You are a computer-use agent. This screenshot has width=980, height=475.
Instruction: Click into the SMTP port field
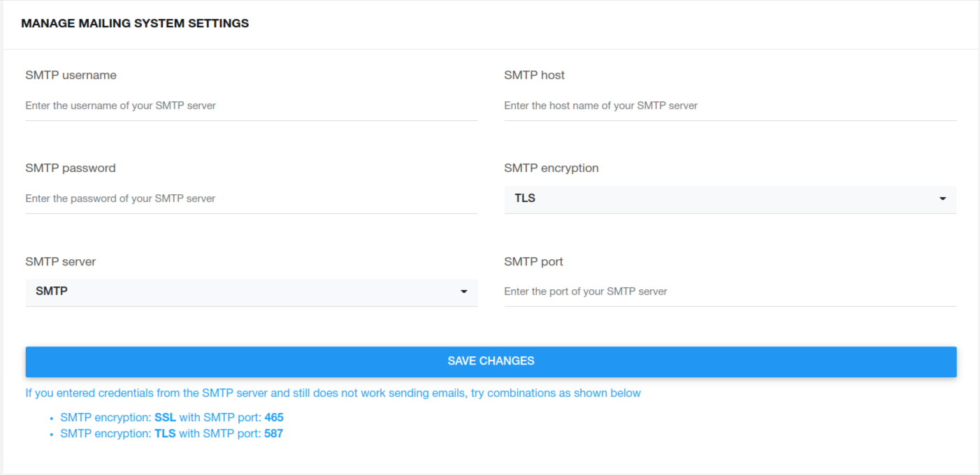(730, 291)
